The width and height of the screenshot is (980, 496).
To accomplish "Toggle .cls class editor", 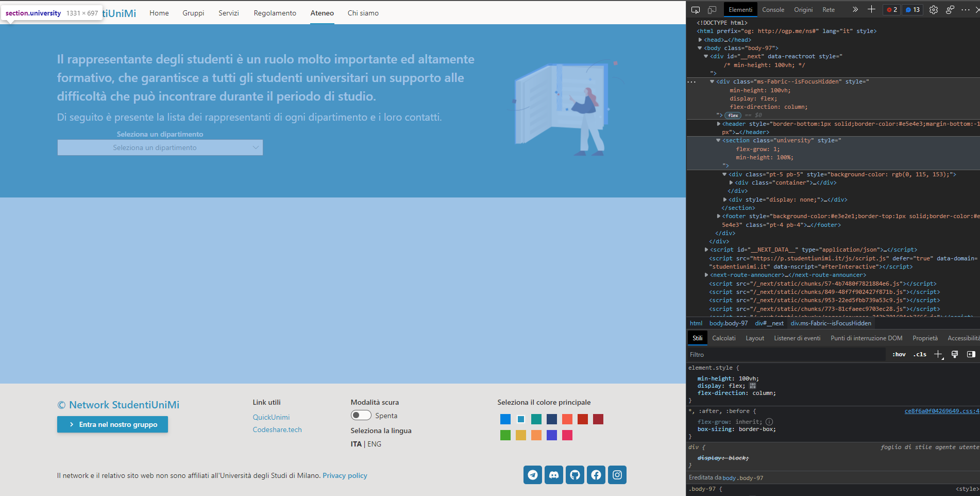I will click(920, 354).
